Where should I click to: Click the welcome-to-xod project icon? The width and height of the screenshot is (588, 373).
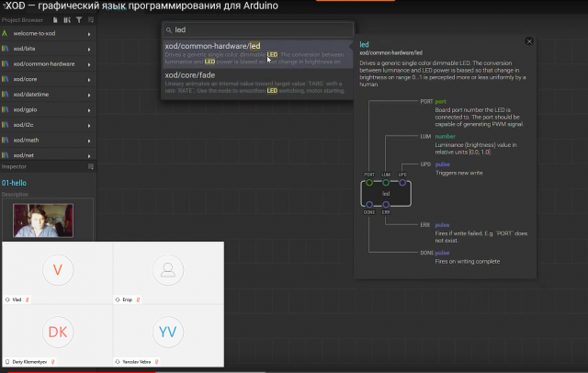pos(5,34)
